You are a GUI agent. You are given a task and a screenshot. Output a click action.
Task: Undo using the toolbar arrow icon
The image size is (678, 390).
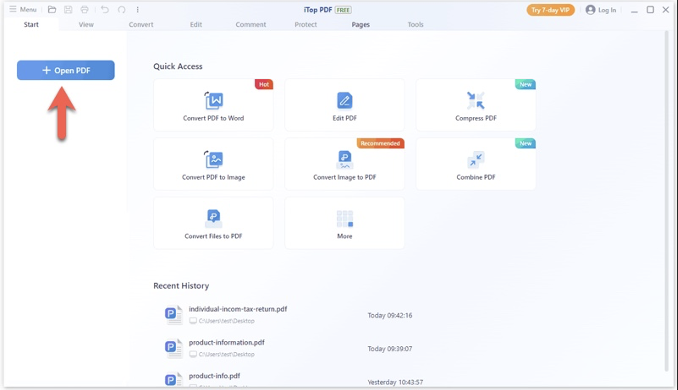105,10
